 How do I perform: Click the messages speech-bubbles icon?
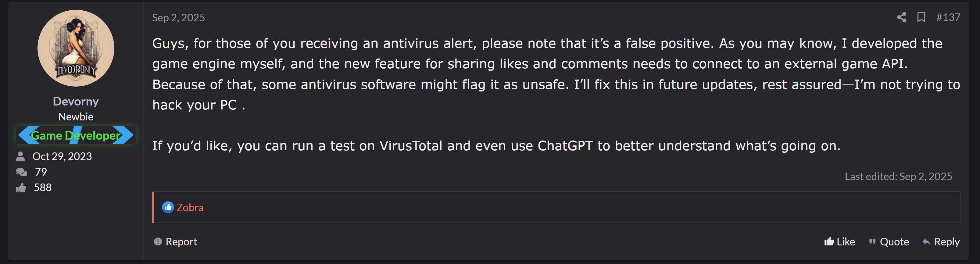coord(21,172)
